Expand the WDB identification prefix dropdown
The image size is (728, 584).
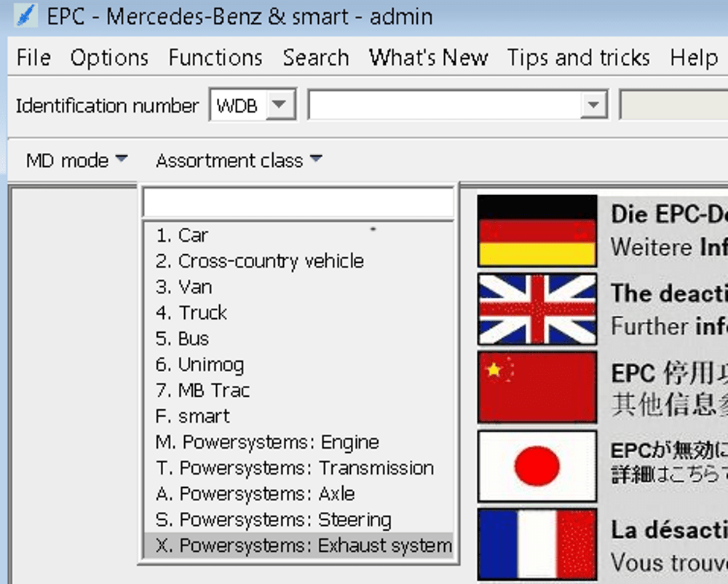tap(280, 104)
